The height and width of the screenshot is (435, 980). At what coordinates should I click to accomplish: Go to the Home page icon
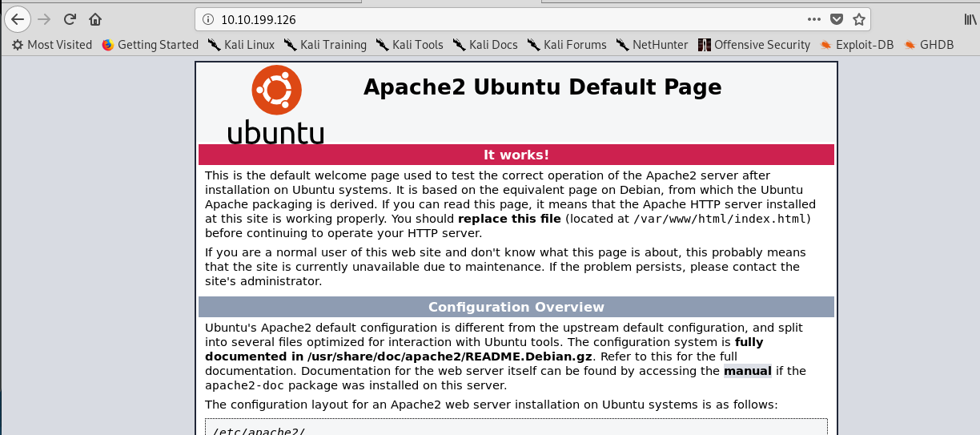click(95, 18)
